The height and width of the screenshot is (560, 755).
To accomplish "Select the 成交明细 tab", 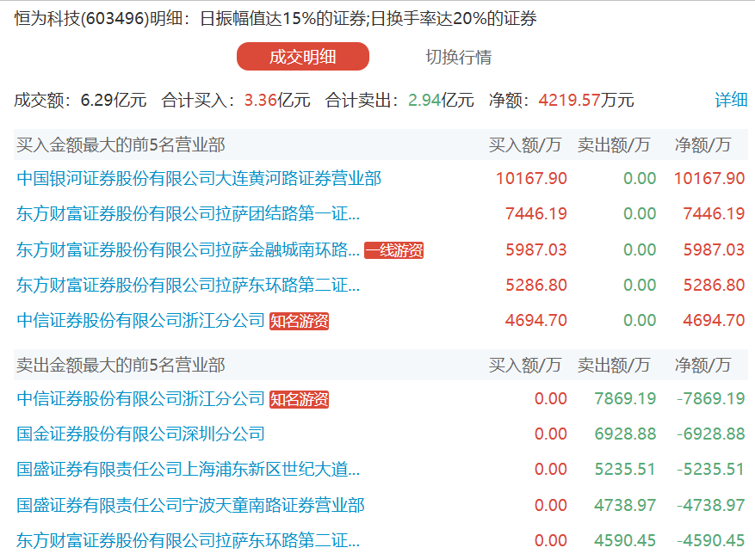I will pos(303,57).
